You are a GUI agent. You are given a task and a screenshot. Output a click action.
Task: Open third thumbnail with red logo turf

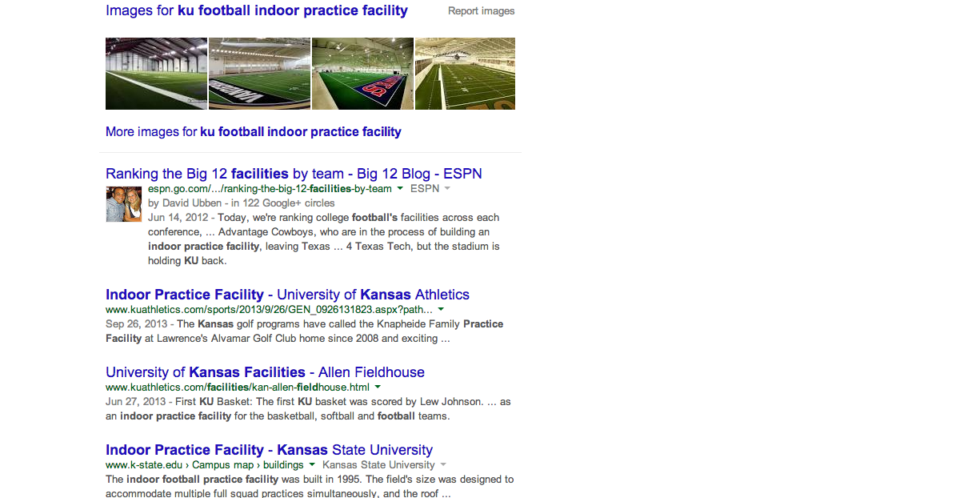[x=362, y=74]
